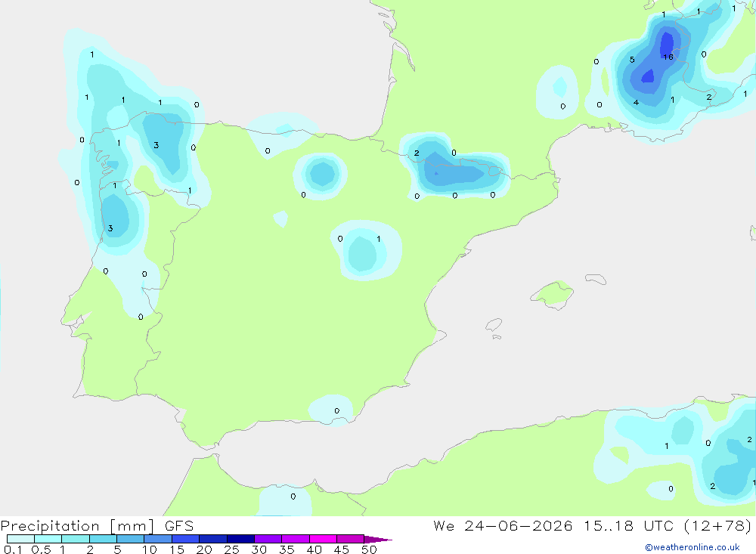This screenshot has height=554, width=756.
Task: Select the purple legend swatch between 30 and 35
Action: tap(268, 539)
